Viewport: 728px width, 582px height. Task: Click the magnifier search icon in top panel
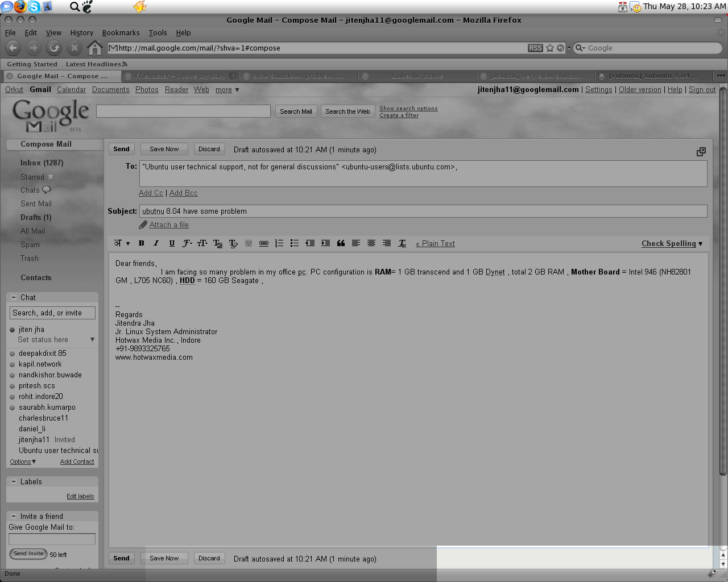click(x=75, y=7)
